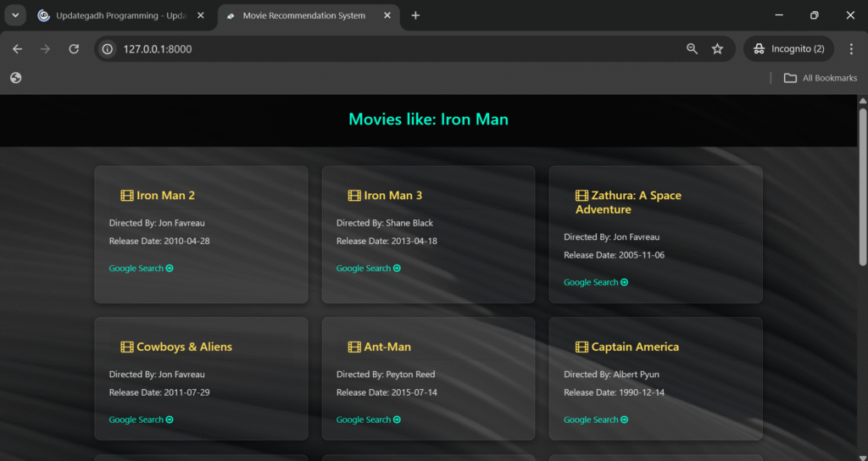
Task: Click 'Release Date: 1990-12-14' text
Action: click(x=615, y=393)
